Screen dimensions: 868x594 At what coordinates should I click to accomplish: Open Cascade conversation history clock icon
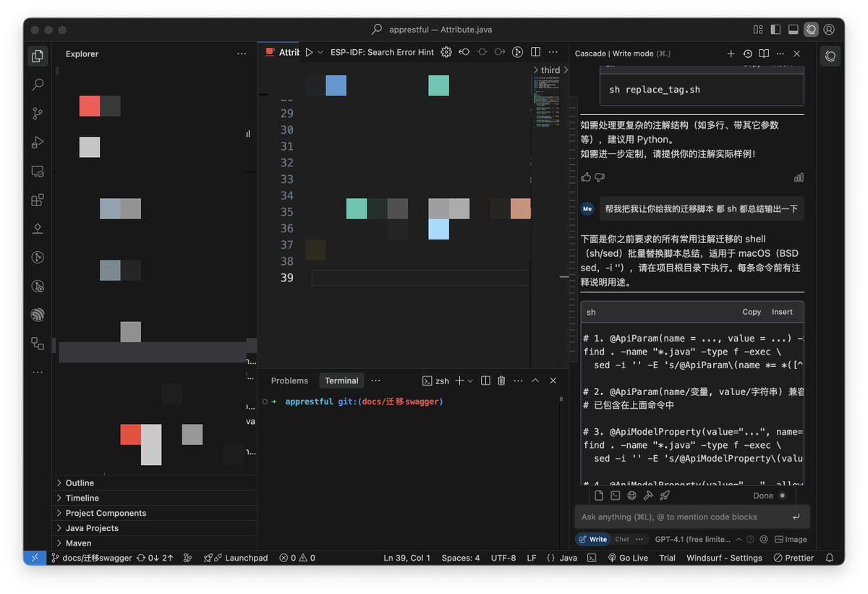coord(747,54)
